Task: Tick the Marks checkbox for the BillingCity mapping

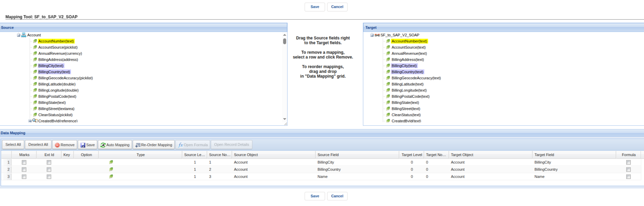Action: click(x=24, y=162)
